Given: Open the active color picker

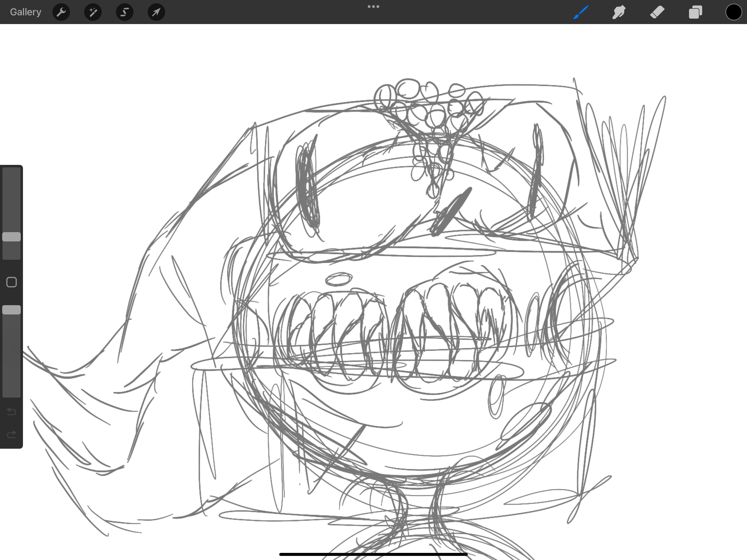Looking at the screenshot, I should coord(733,12).
